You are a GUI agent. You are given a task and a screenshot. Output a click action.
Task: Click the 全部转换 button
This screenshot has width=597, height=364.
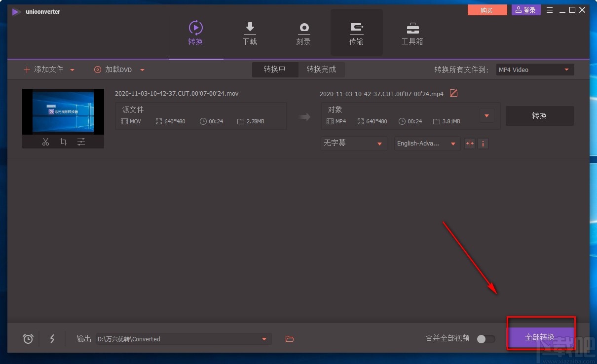[x=541, y=336]
